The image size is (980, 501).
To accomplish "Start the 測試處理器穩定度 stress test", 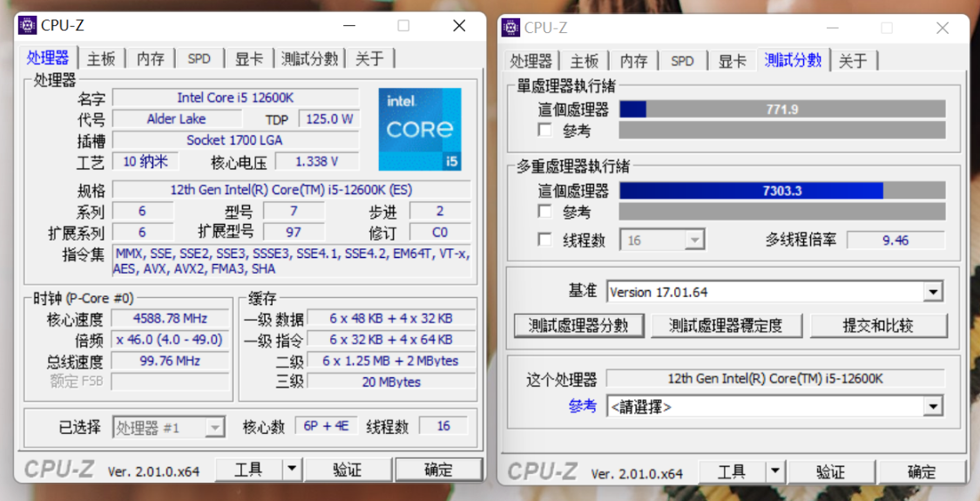I will click(726, 326).
